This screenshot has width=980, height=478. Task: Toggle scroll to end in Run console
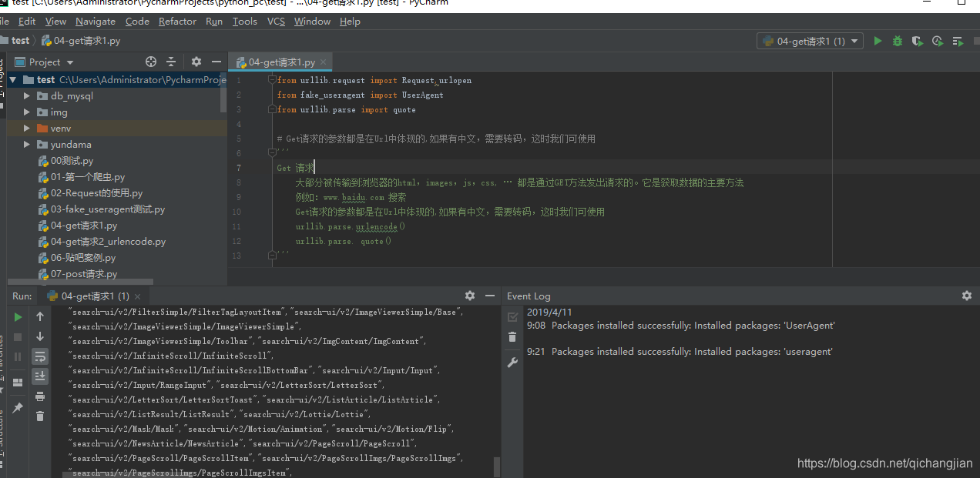click(40, 376)
